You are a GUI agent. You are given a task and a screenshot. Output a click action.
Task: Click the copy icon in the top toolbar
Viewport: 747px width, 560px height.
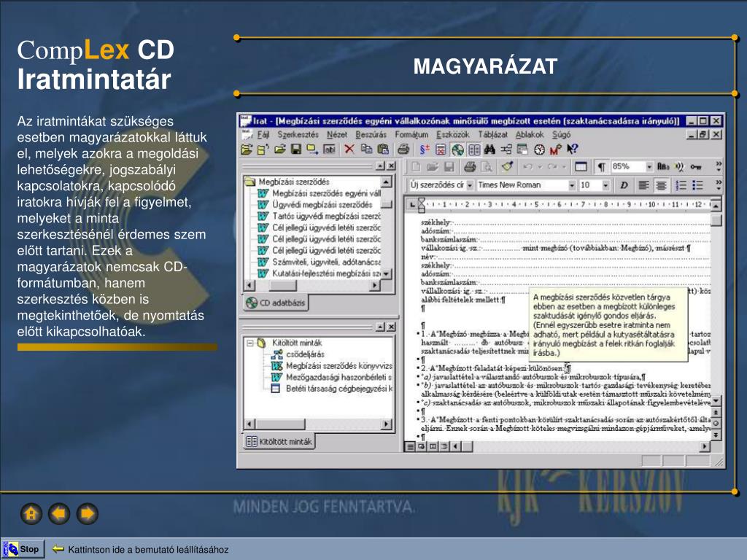coord(366,149)
